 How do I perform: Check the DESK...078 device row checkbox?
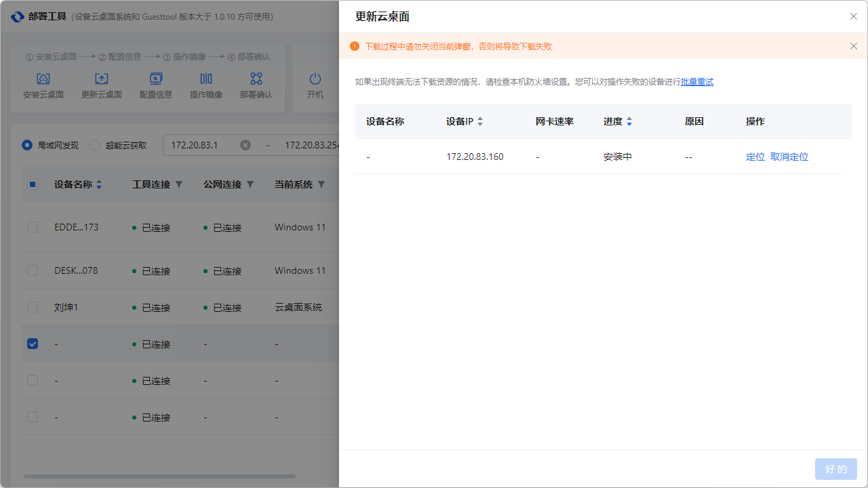coord(33,270)
